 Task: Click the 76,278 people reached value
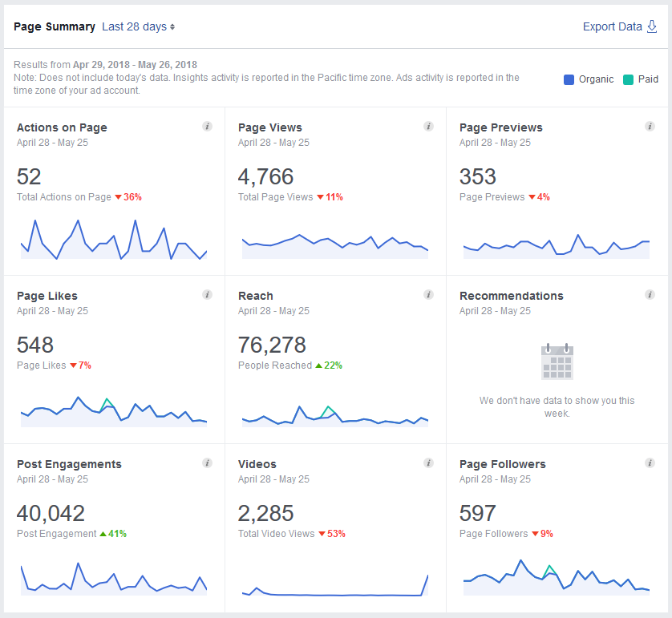[272, 345]
